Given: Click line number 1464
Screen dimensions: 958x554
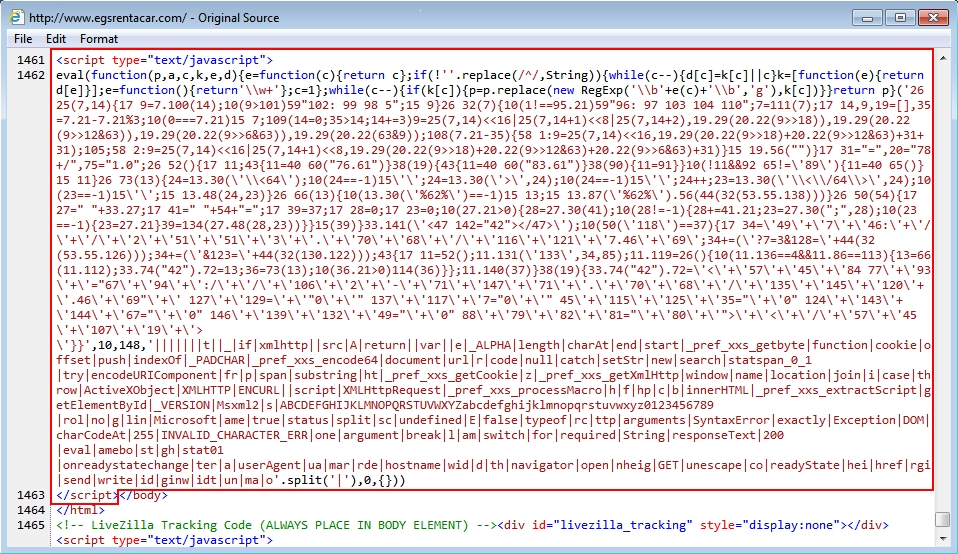Looking at the screenshot, I should click(x=31, y=510).
